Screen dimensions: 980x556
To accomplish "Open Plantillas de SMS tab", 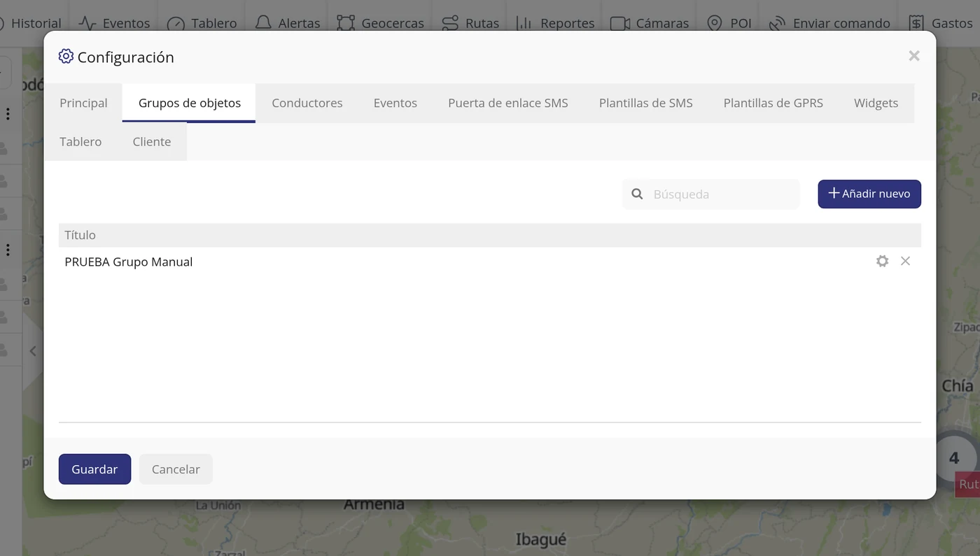I will [x=645, y=103].
